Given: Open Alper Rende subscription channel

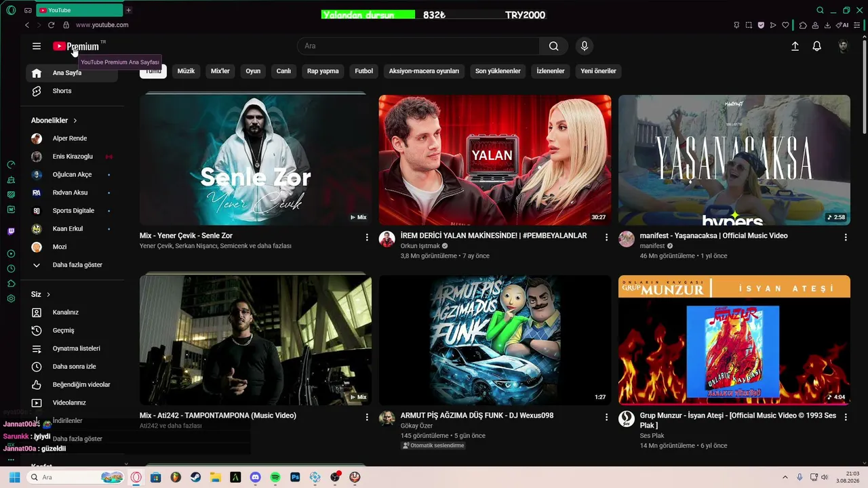Looking at the screenshot, I should tap(72, 138).
